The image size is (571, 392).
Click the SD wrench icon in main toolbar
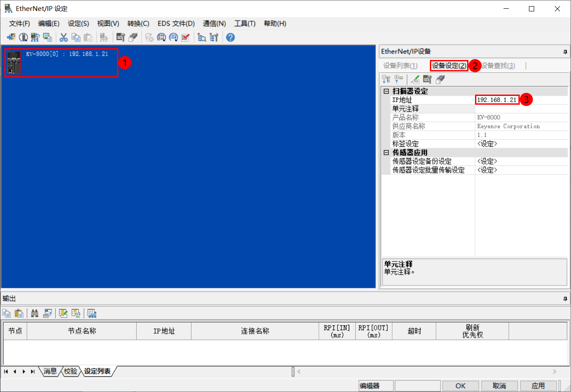pyautogui.click(x=121, y=37)
